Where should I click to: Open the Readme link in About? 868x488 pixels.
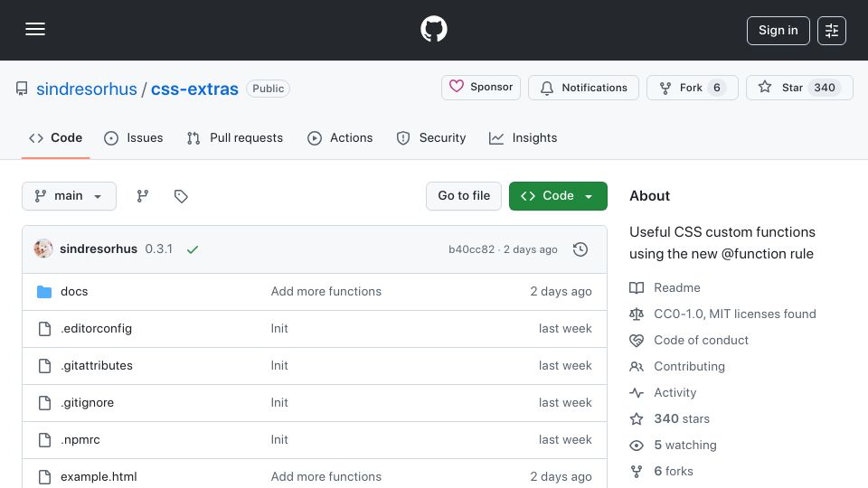coord(677,287)
